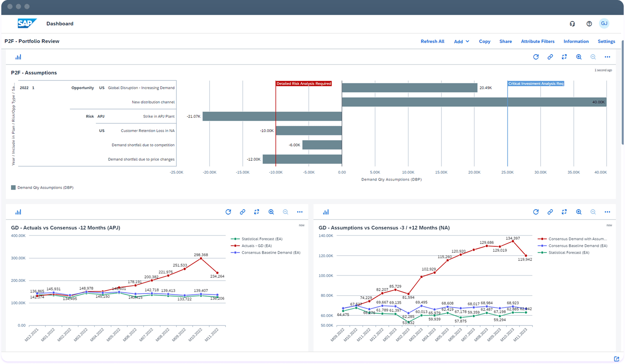Refresh the NA Assumptions vs Consensus chart

pos(536,212)
